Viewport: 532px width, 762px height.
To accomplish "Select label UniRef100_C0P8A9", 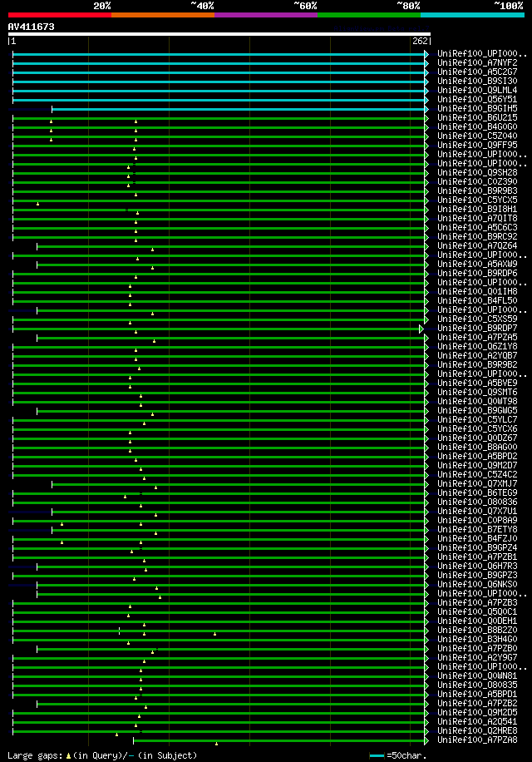I will tap(477, 521).
